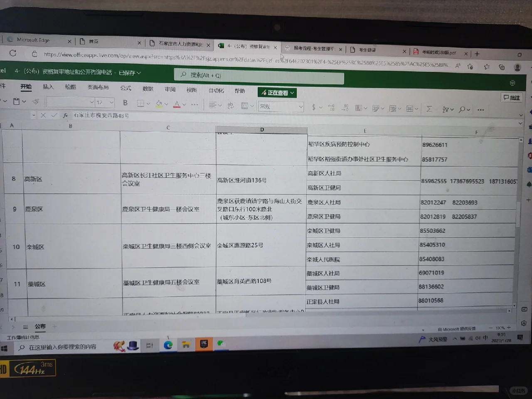Click the AutoSum sigma icon
This screenshot has width=532, height=399.
click(x=429, y=109)
